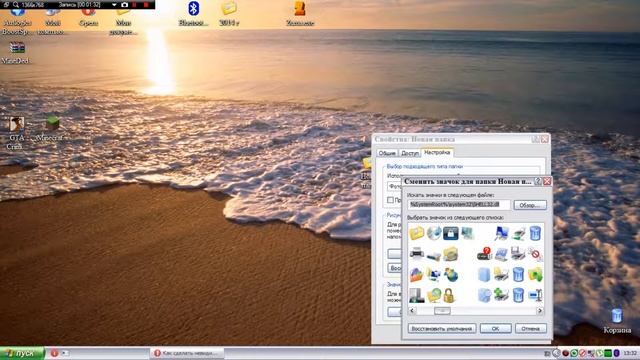Click the camera screenshot icon in recorder bar
Screen dimensions: 640x360
point(124,5)
